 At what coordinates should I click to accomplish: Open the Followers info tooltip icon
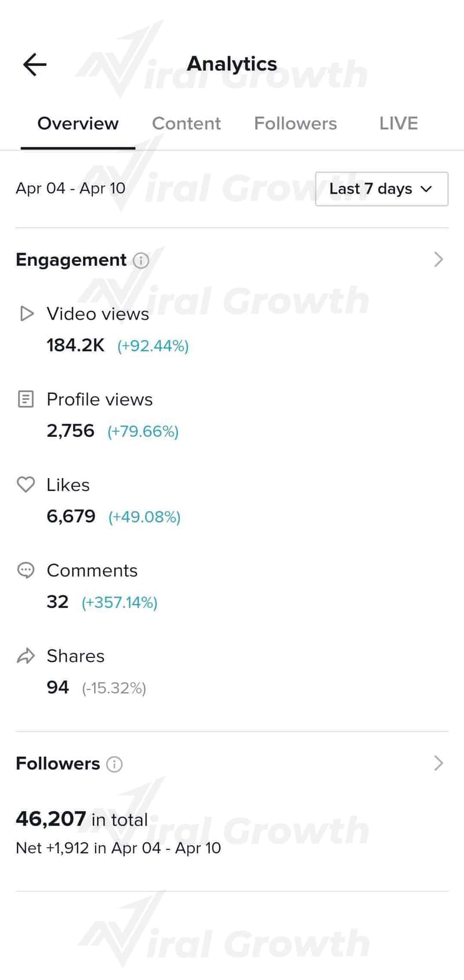tap(114, 764)
